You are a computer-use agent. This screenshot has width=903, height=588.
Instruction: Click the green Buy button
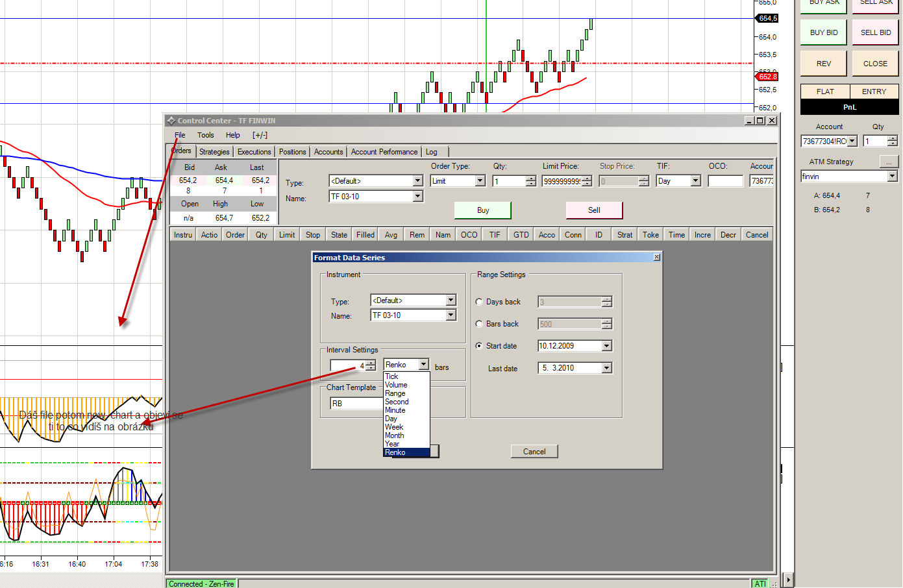point(482,210)
